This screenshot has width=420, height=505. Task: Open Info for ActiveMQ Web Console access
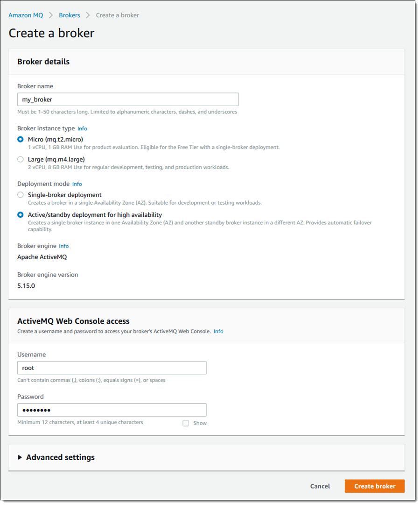point(218,331)
